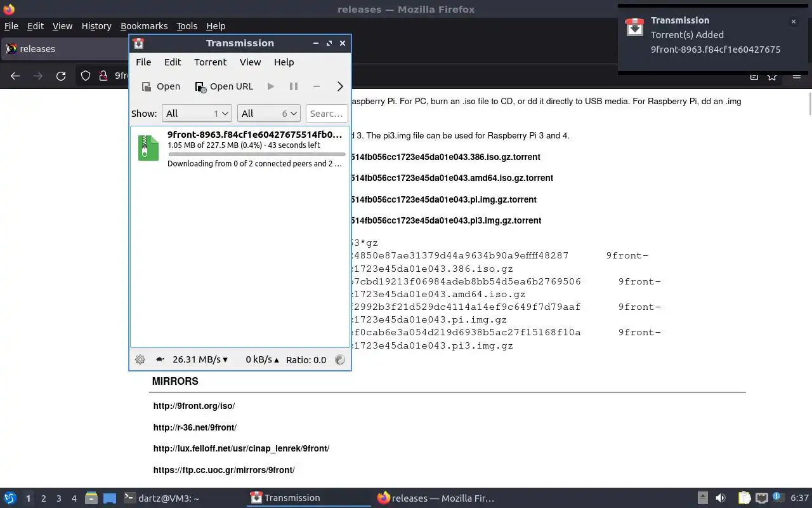Switch to Firefox releases taskbar entry
Image resolution: width=812 pixels, height=508 pixels.
(x=436, y=498)
